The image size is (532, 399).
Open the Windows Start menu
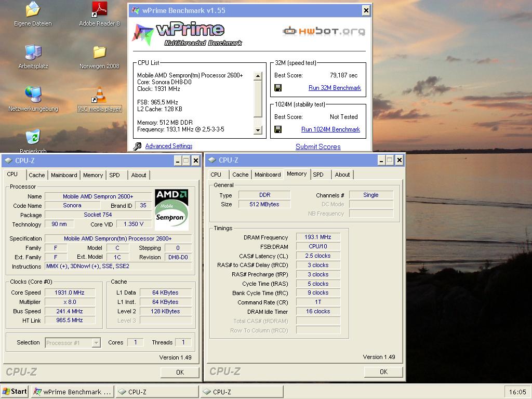(x=14, y=392)
